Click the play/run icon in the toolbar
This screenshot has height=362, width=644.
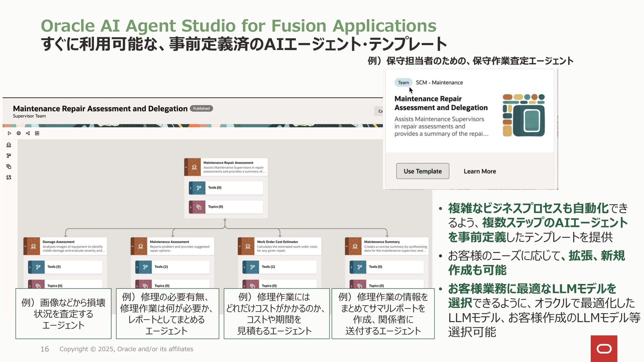(x=9, y=133)
